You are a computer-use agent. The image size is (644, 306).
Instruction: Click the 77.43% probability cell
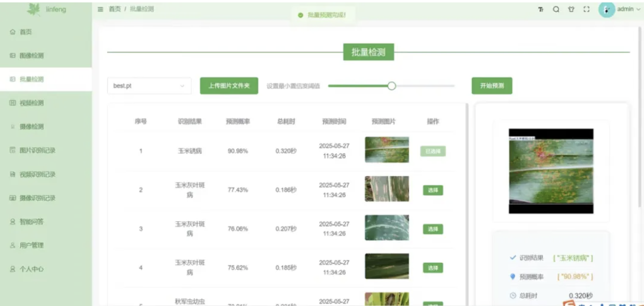tap(238, 190)
